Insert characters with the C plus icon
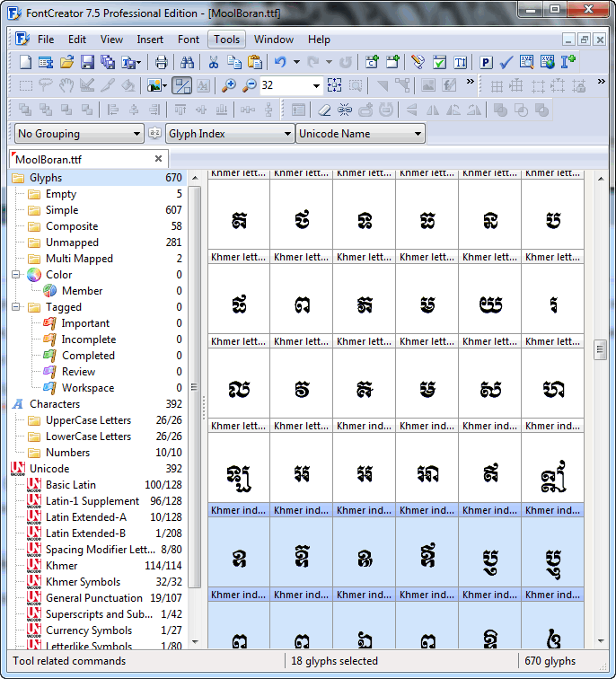Viewport: 616px width, 679px height. tap(372, 62)
